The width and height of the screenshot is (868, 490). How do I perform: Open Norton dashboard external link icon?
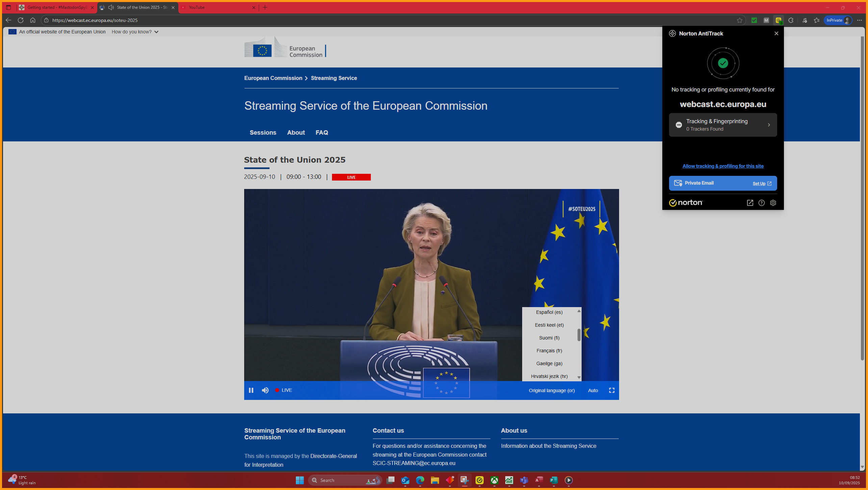pyautogui.click(x=750, y=203)
